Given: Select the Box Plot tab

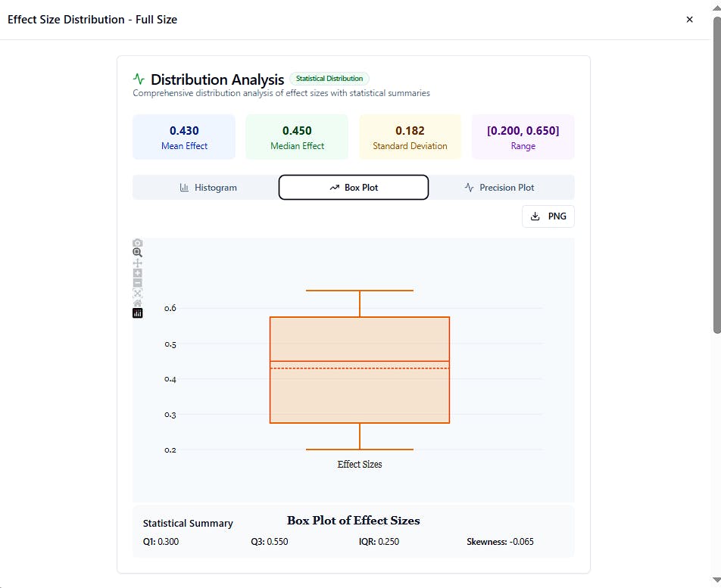Looking at the screenshot, I should (354, 188).
